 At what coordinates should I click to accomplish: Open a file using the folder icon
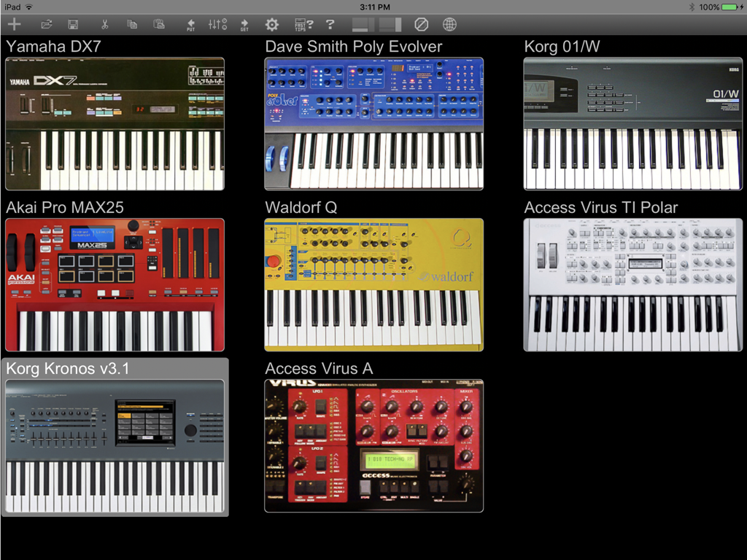point(46,24)
